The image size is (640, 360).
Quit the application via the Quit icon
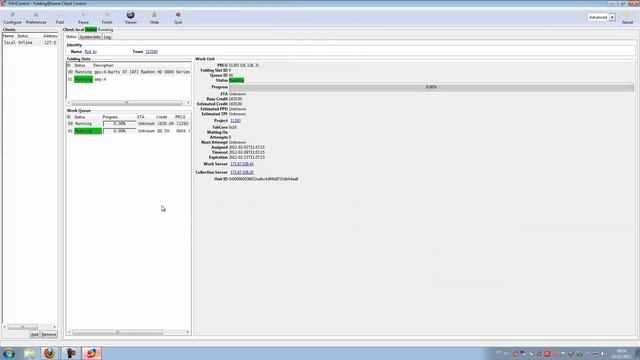click(x=178, y=18)
